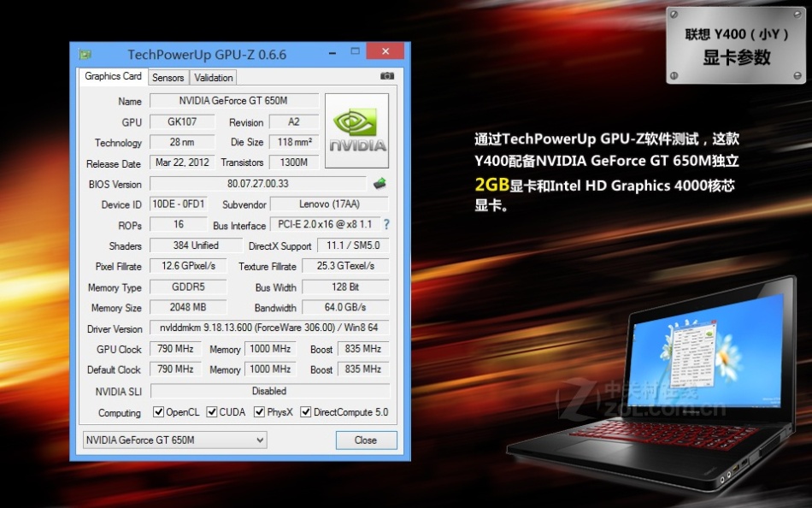Click the Default Clock field 790 MHz

click(175, 369)
